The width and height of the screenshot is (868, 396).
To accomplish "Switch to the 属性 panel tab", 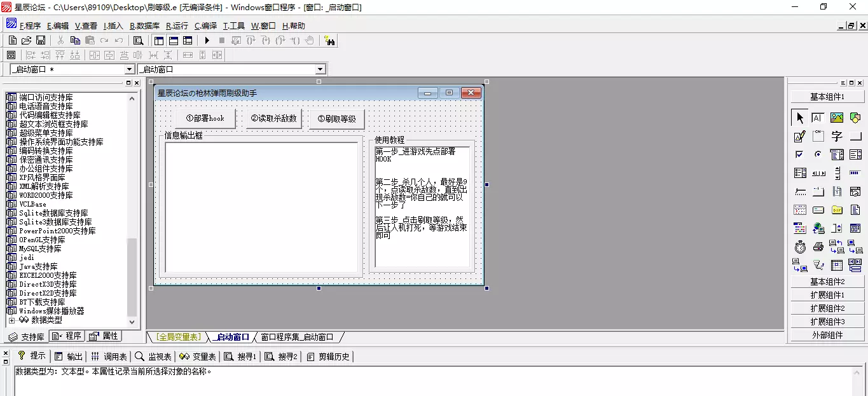I will 104,336.
